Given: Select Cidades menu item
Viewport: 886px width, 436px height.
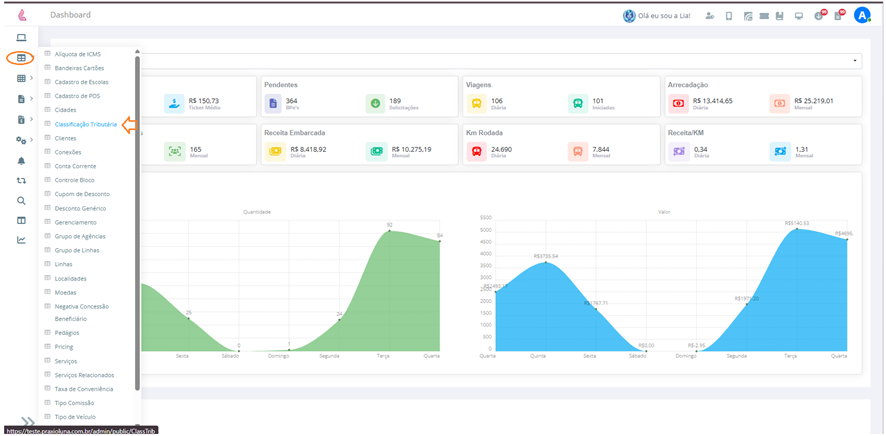Looking at the screenshot, I should click(65, 110).
